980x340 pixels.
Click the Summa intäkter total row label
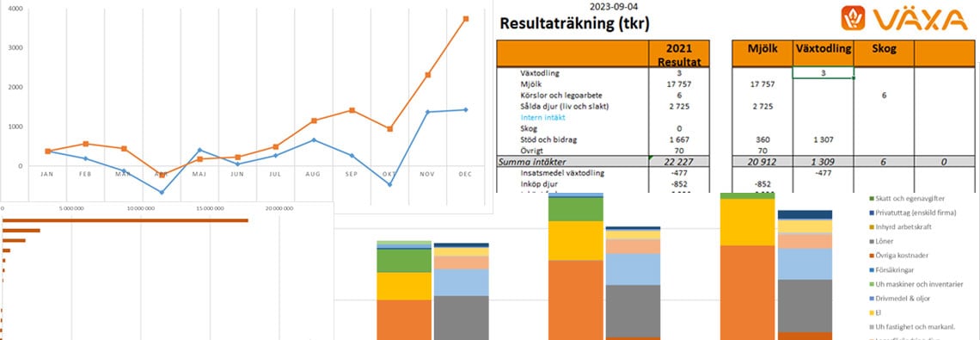[532, 162]
